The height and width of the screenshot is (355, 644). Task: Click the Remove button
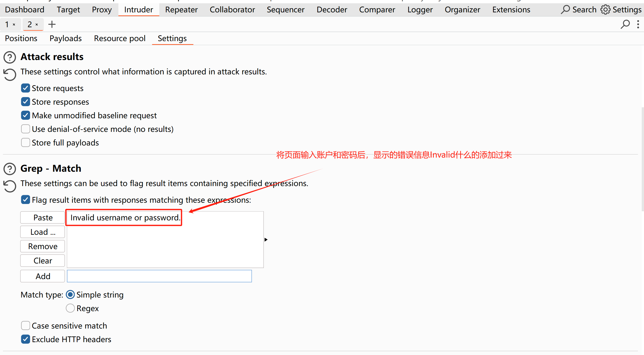[x=43, y=246]
